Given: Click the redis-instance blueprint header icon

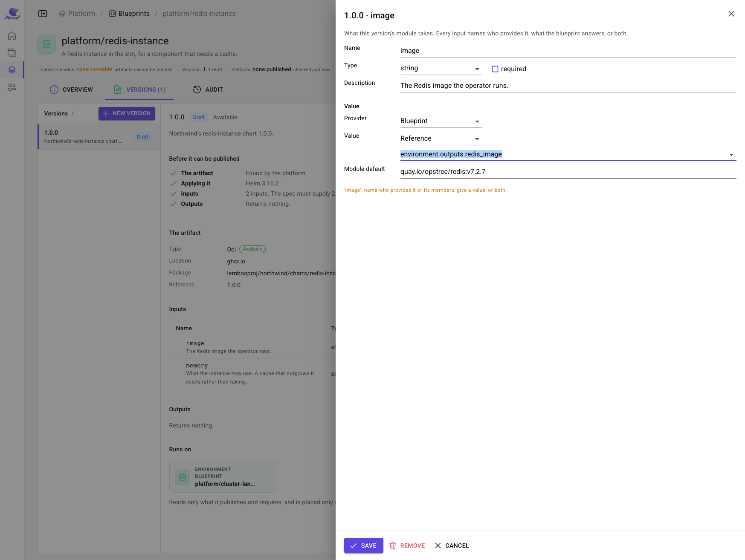Looking at the screenshot, I should [46, 44].
